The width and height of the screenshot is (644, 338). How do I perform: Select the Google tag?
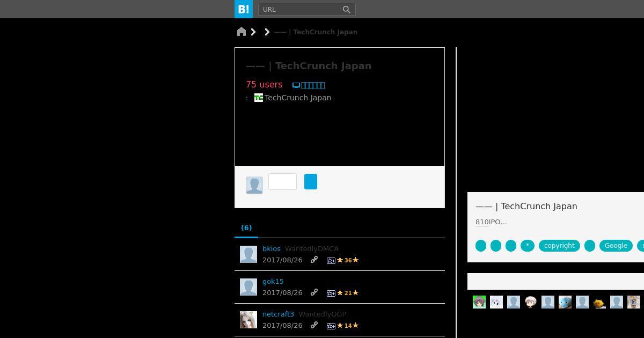(616, 245)
